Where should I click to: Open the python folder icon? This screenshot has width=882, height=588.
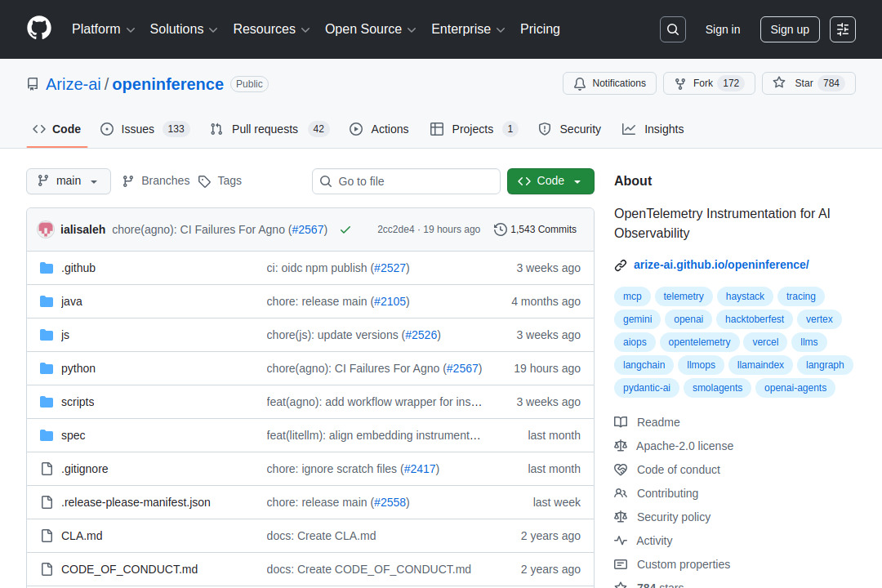pos(47,368)
